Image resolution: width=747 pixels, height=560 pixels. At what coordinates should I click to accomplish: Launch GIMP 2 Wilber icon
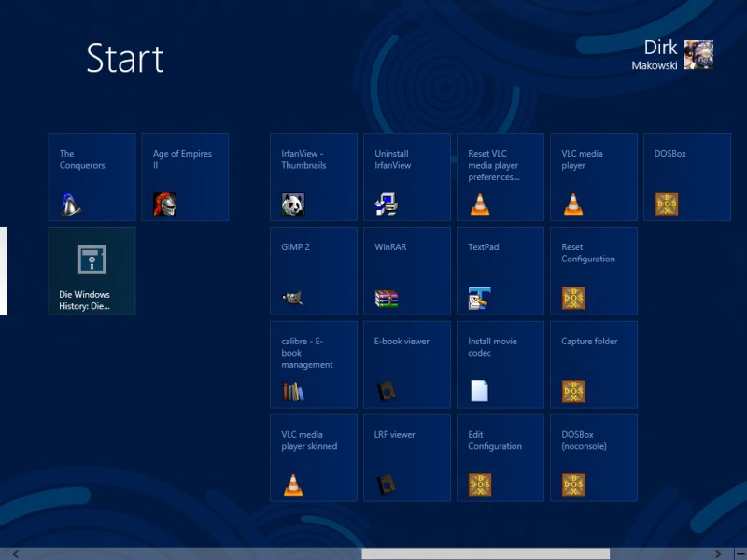pos(292,298)
